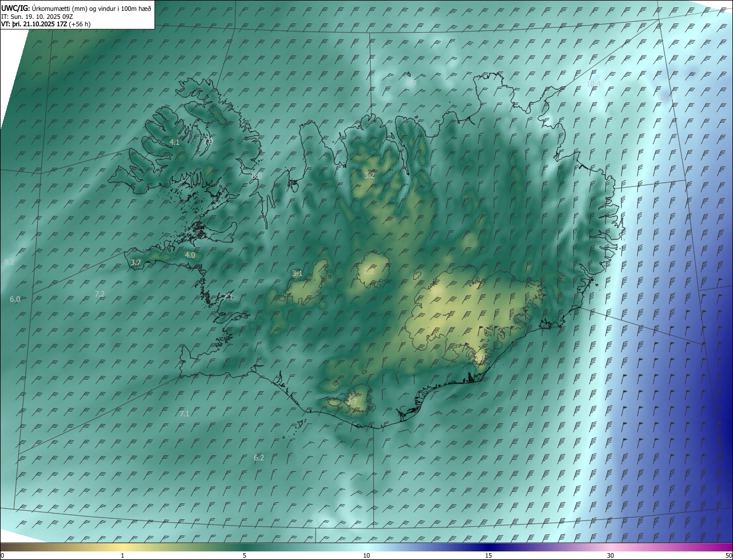733x560 pixels.
Task: Click the 2.2 value on Hofsjökull glacier
Action: tap(369, 271)
